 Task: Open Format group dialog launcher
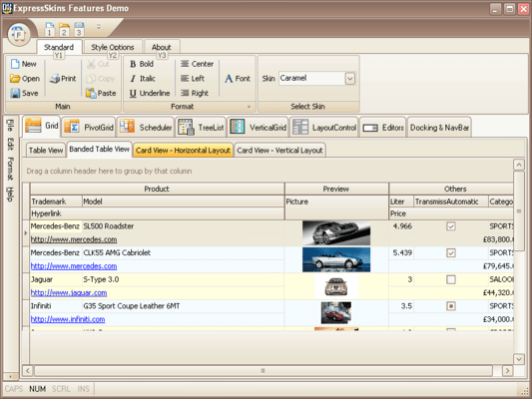pos(249,107)
